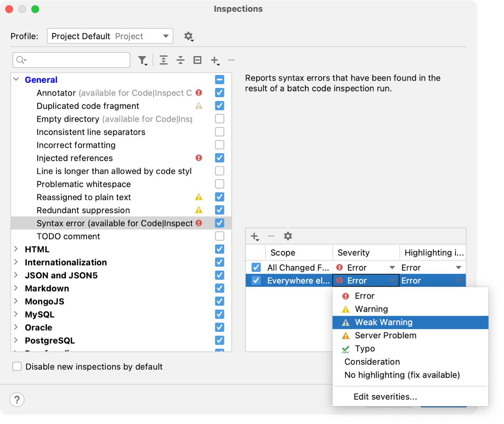Check Disable new inspections by default
Image resolution: width=504 pixels, height=424 pixels.
(17, 366)
